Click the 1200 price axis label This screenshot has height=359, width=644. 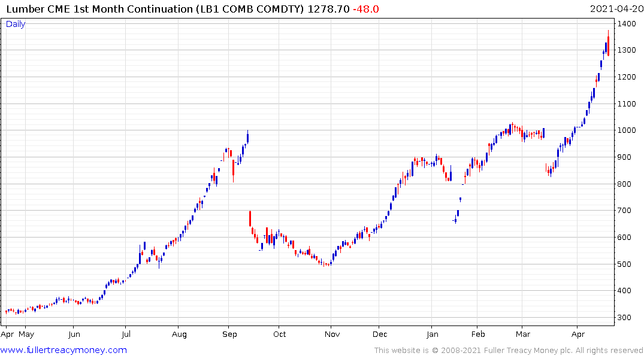pyautogui.click(x=627, y=77)
